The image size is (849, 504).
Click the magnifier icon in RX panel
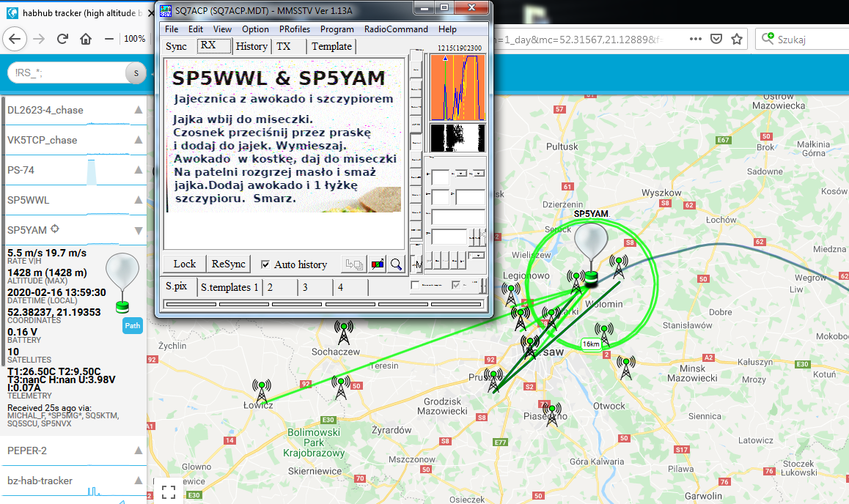tap(397, 264)
